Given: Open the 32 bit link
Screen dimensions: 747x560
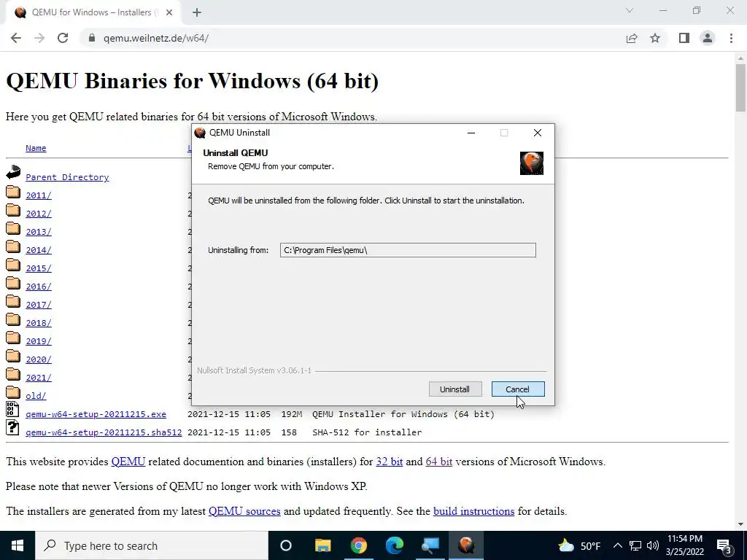Looking at the screenshot, I should pos(390,462).
